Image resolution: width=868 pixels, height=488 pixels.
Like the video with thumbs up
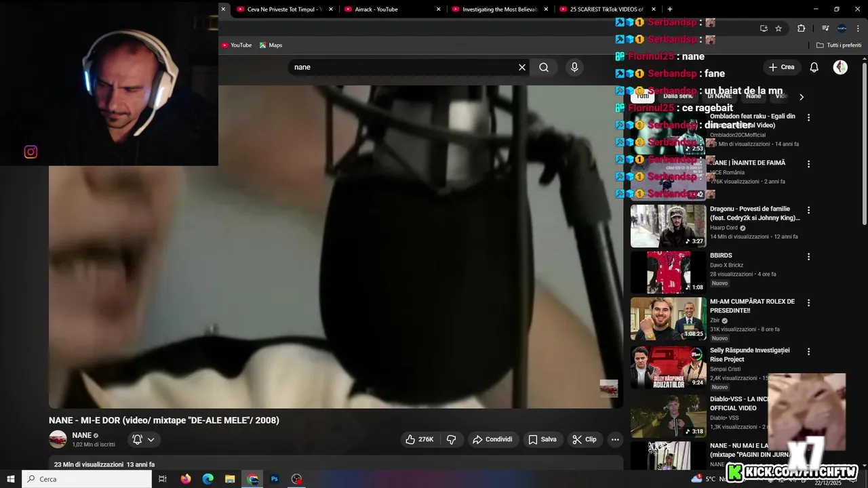[420, 439]
